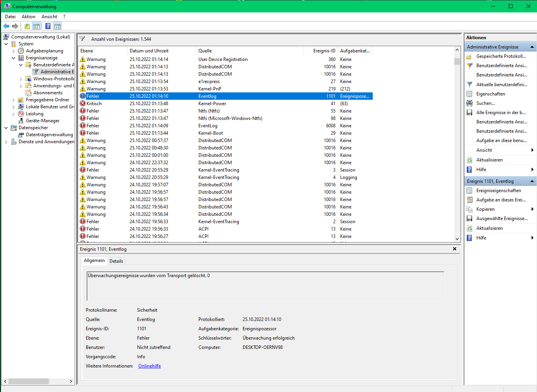Click save icon for Ausgewählte Ereignisse
537x392 pixels.
(469, 219)
